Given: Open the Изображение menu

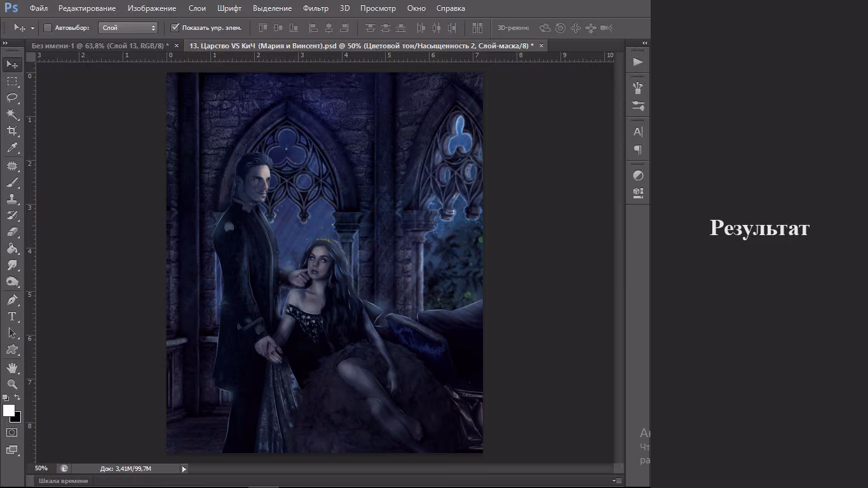Looking at the screenshot, I should coord(152,8).
